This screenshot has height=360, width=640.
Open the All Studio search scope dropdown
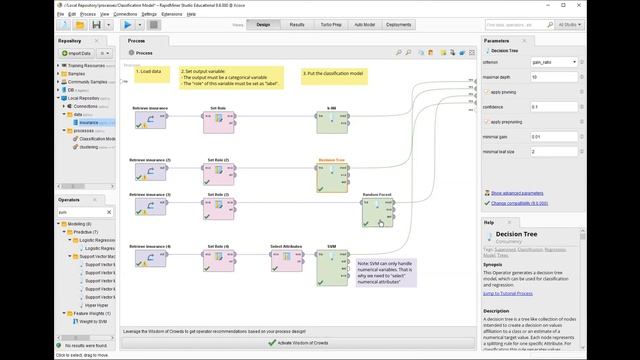click(x=569, y=25)
